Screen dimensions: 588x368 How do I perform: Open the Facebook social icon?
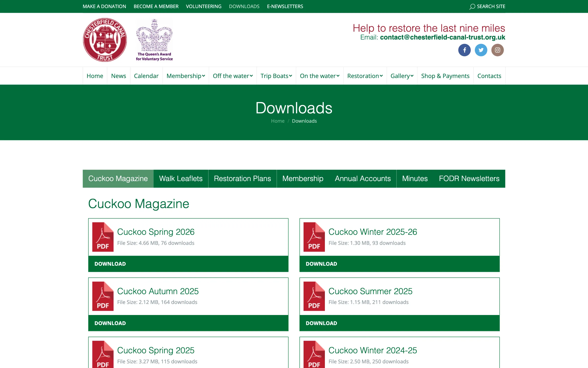[x=464, y=50]
